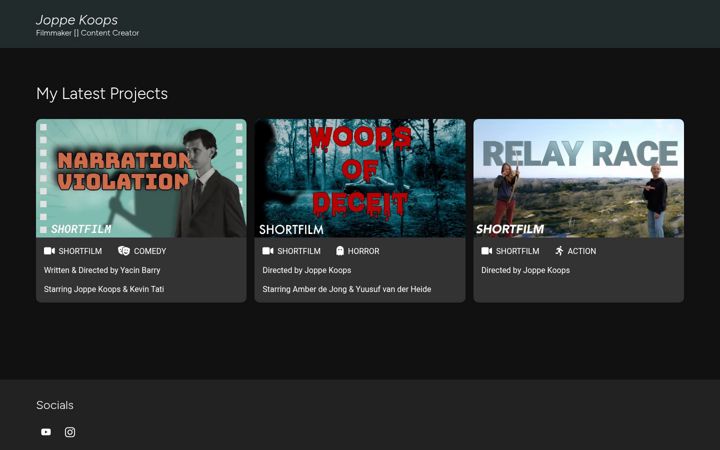
Task: Click camera icon on Narration Violation card
Action: [x=49, y=251]
